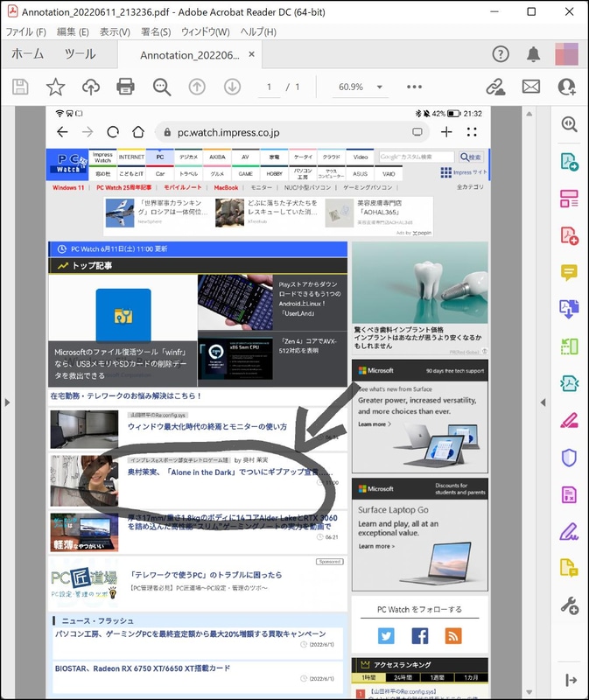This screenshot has height=700, width=589.
Task: Open Help question mark icon
Action: pyautogui.click(x=501, y=54)
